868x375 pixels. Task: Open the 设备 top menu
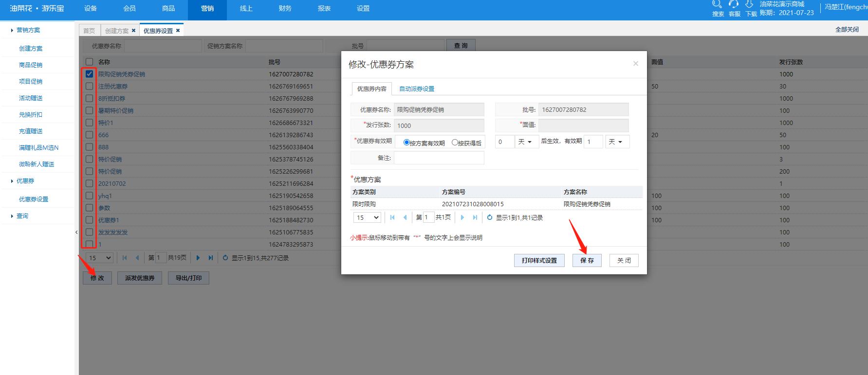tap(91, 8)
